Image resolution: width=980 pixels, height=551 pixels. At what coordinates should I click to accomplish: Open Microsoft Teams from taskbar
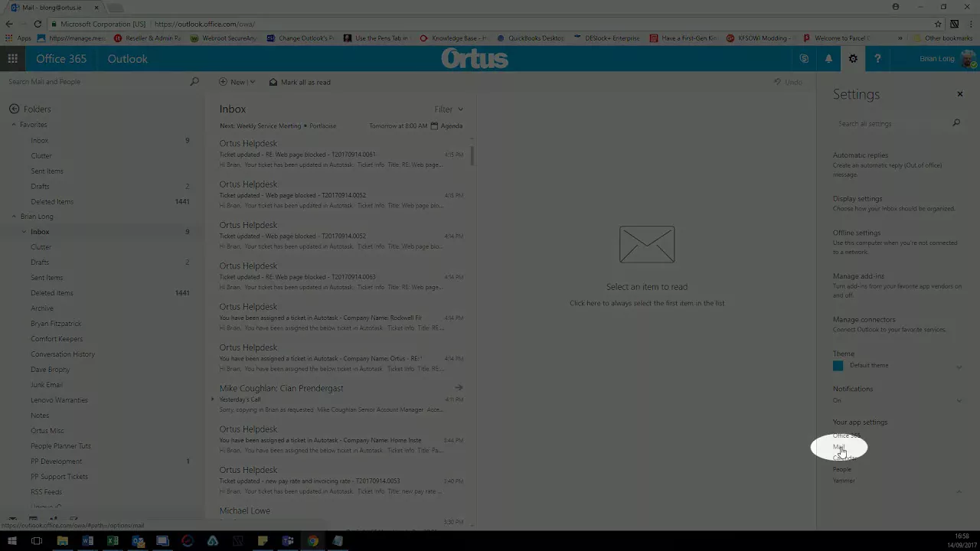click(288, 541)
